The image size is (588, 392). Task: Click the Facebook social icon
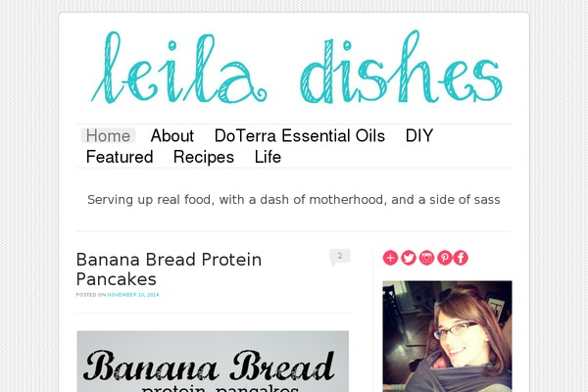pos(461,258)
